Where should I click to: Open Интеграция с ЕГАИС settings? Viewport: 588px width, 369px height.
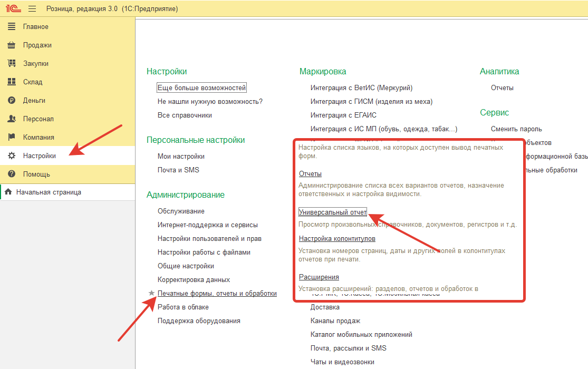click(x=343, y=115)
